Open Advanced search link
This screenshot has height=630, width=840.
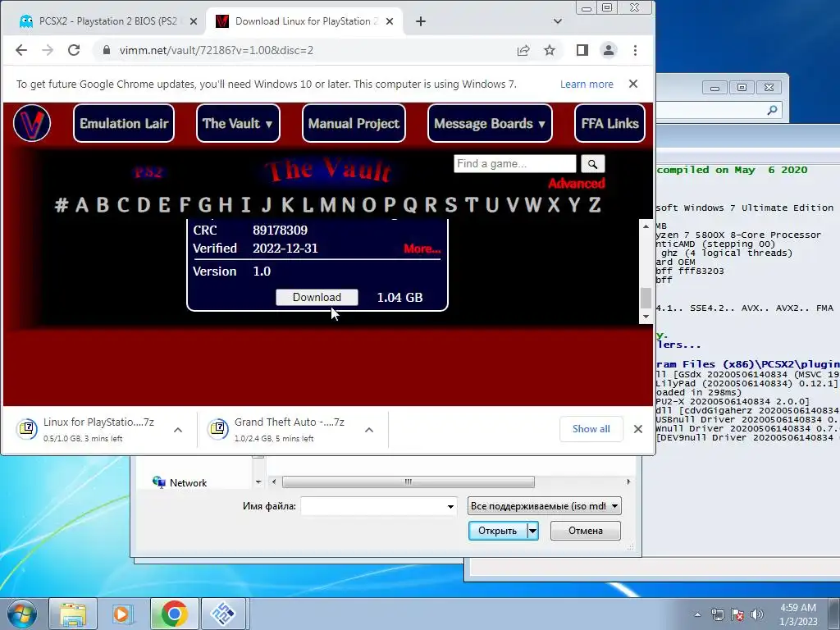[x=576, y=184]
